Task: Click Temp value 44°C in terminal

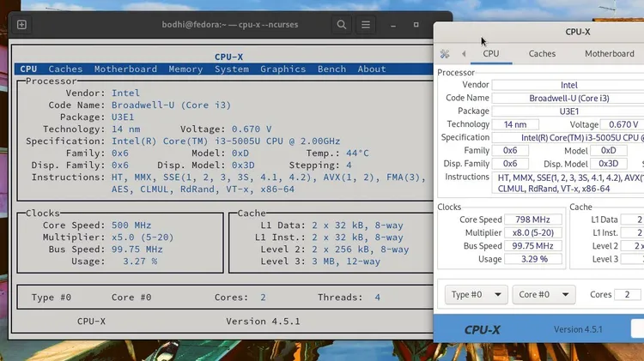Action: [357, 153]
